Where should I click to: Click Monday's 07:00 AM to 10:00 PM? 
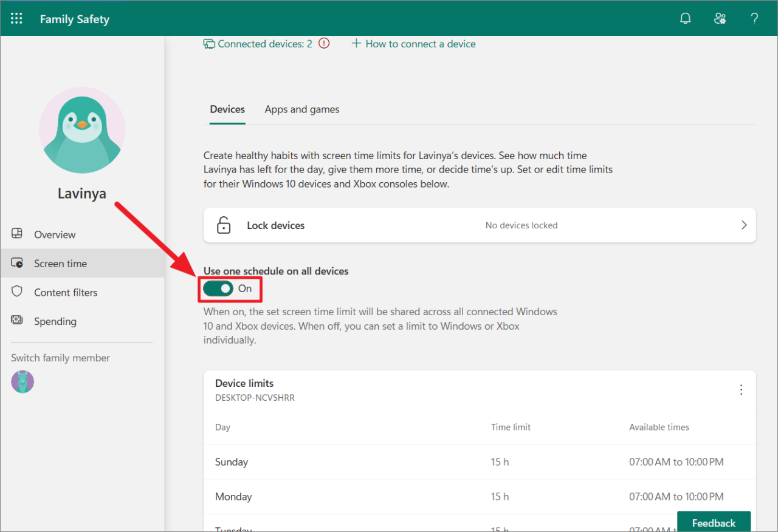click(x=676, y=497)
